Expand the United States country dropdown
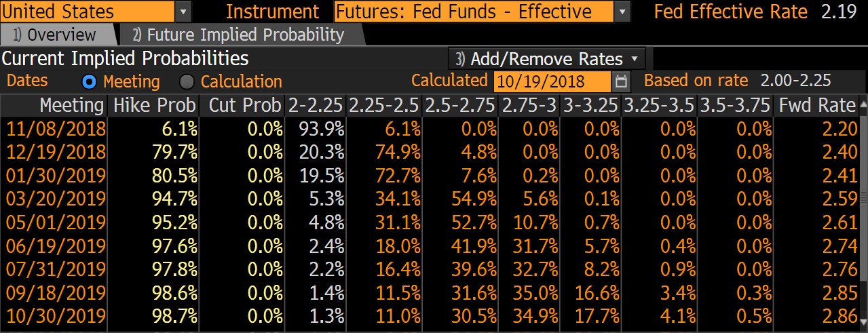Image resolution: width=868 pixels, height=333 pixels. [183, 12]
